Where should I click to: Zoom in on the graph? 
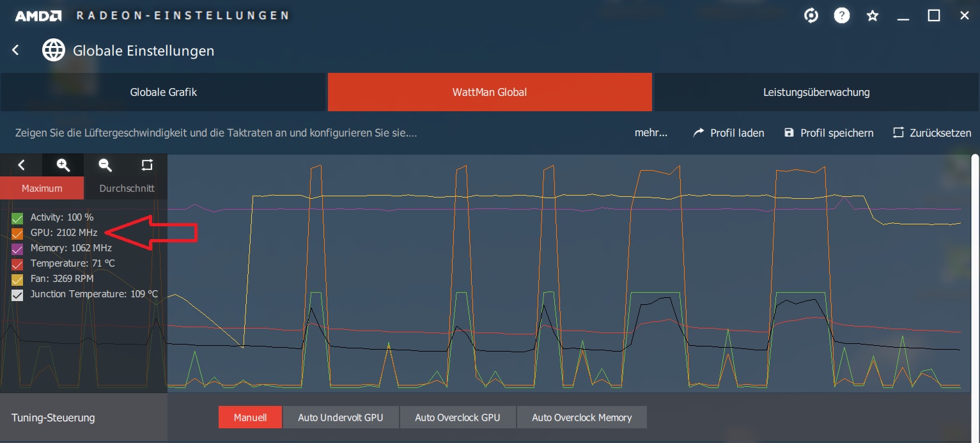coord(63,165)
